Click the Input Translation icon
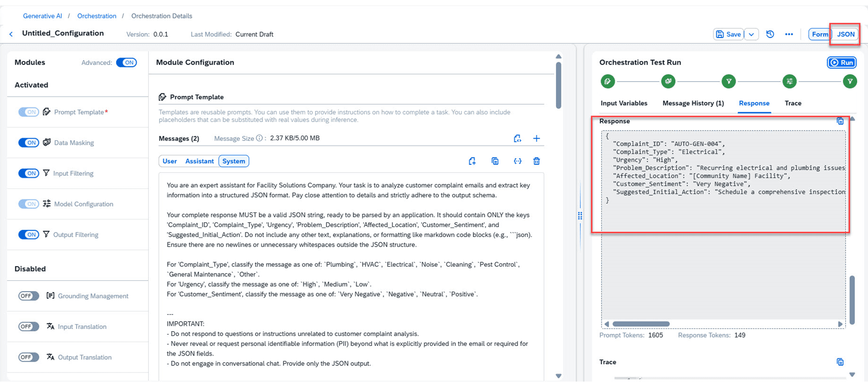The width and height of the screenshot is (868, 387). pyautogui.click(x=50, y=326)
